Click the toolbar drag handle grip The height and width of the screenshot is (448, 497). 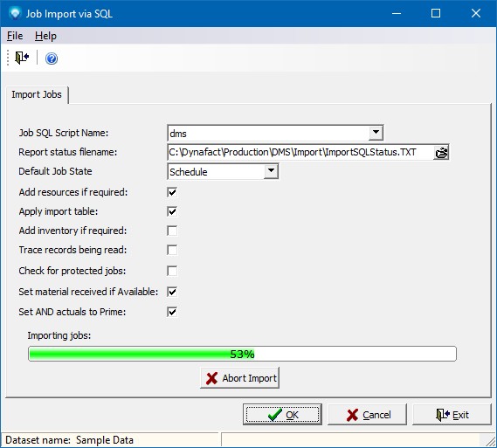[8, 58]
